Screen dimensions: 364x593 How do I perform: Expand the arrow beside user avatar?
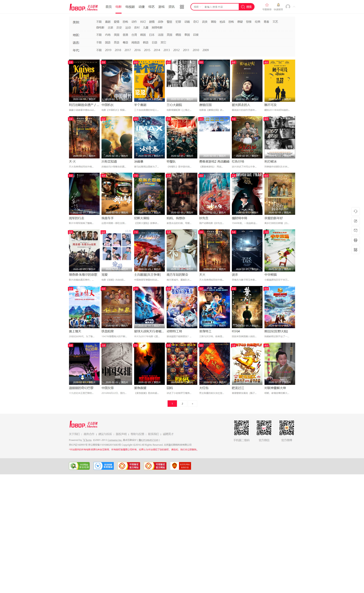point(294,7)
